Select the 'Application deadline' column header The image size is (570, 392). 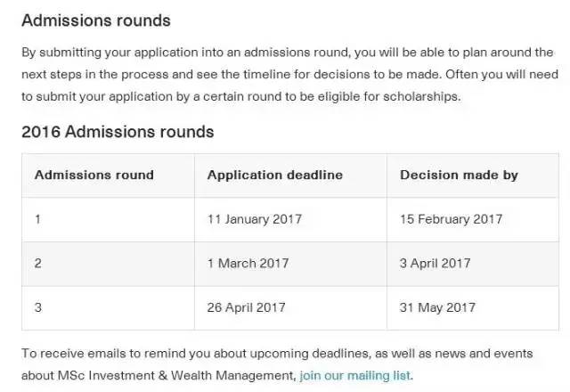291,176
